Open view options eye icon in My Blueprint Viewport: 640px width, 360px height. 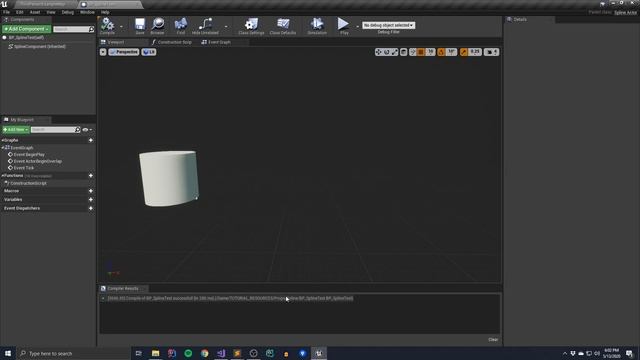pos(87,130)
